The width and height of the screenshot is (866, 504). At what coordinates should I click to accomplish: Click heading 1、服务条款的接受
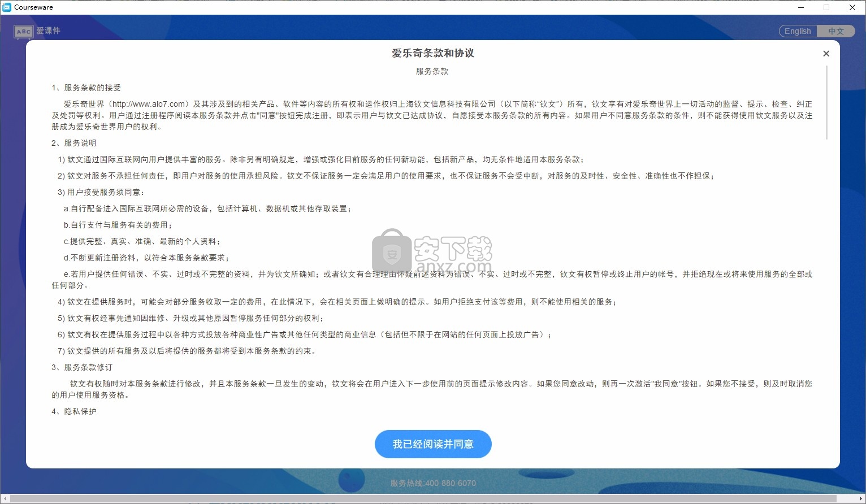[86, 88]
